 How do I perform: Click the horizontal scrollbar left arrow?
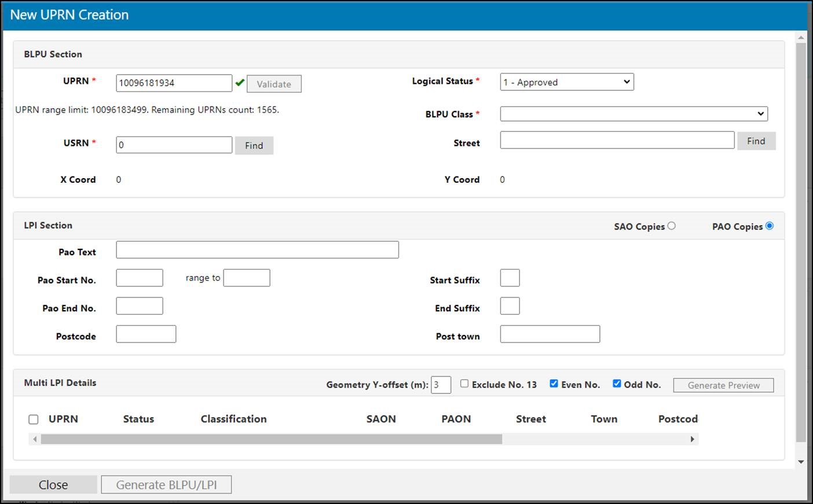click(35, 439)
